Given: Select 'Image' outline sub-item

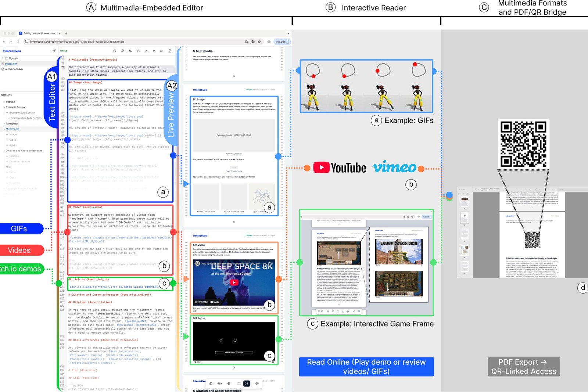Looking at the screenshot, I should (x=13, y=134).
